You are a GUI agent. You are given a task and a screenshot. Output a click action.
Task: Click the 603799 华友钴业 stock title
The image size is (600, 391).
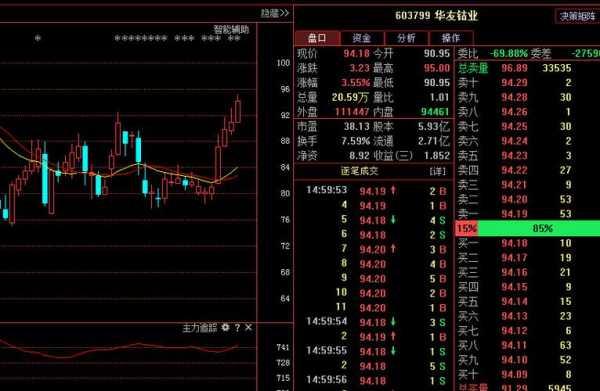point(437,16)
